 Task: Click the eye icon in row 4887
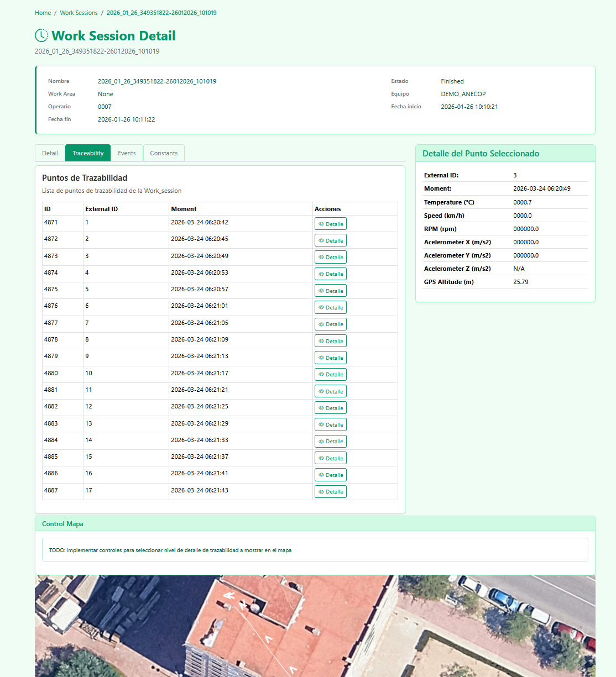click(x=321, y=492)
